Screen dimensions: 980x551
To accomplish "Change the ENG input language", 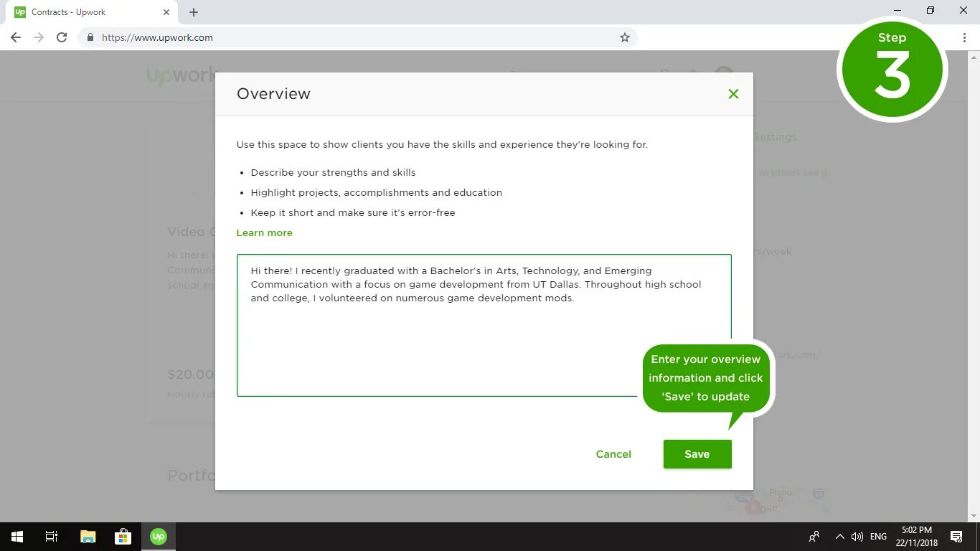I will [878, 537].
